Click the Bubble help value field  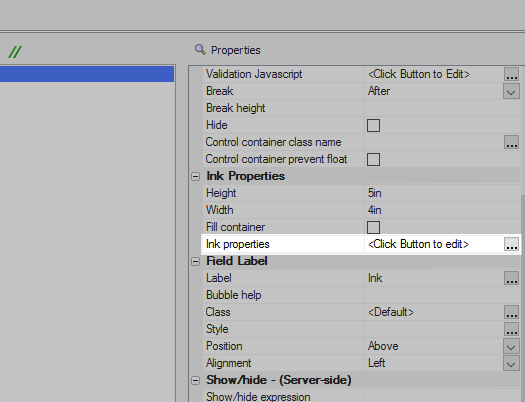point(442,295)
